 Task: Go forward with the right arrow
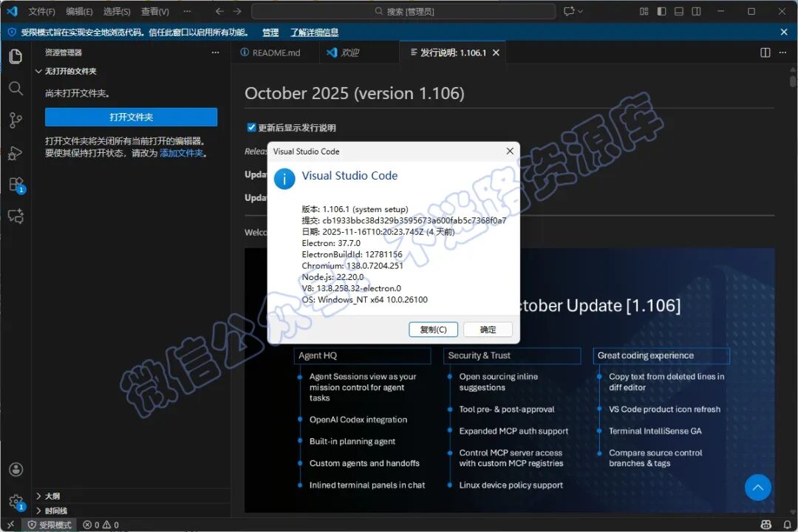click(x=237, y=11)
